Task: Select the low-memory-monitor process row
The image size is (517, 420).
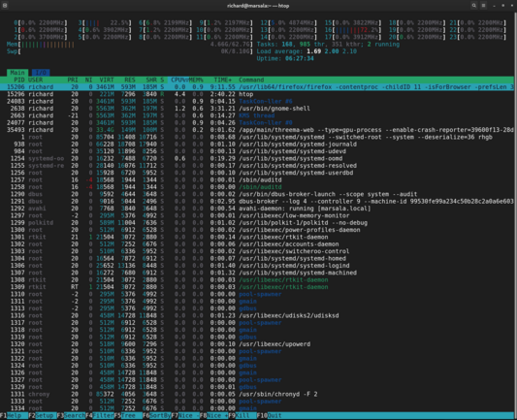Action: pos(257,215)
